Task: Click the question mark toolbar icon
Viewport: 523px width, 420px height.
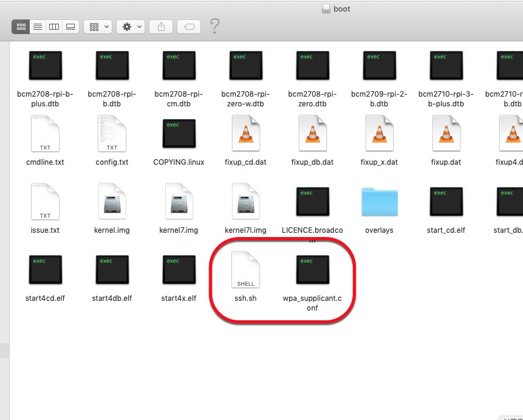Action: pos(215,26)
